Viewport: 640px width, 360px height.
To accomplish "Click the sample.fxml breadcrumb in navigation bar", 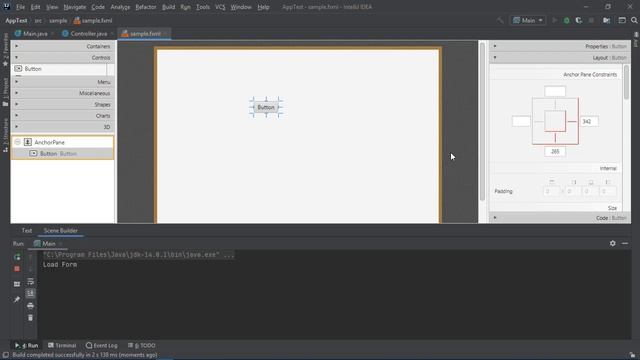I will pyautogui.click(x=93, y=20).
